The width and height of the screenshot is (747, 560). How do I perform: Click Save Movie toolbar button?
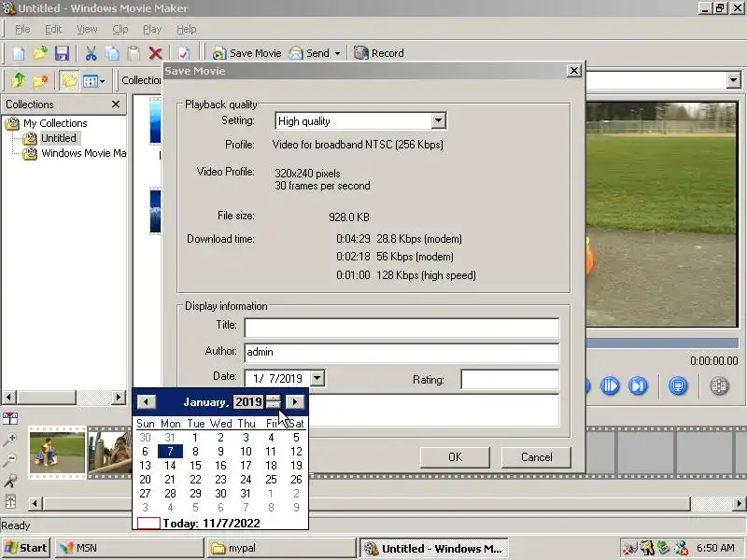pyautogui.click(x=247, y=53)
